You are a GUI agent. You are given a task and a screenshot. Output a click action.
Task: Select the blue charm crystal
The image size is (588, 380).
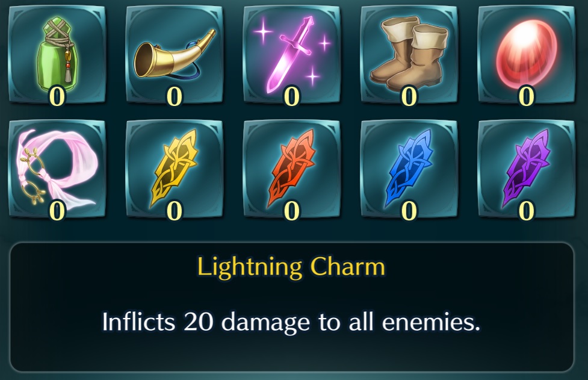pyautogui.click(x=409, y=169)
